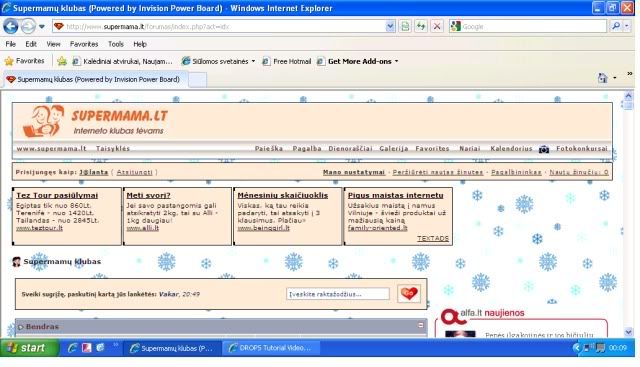Image resolution: width=640 pixels, height=367 pixels.
Task: Open Mėnesinių skaičiuoklis ad heading
Action: pos(282,196)
